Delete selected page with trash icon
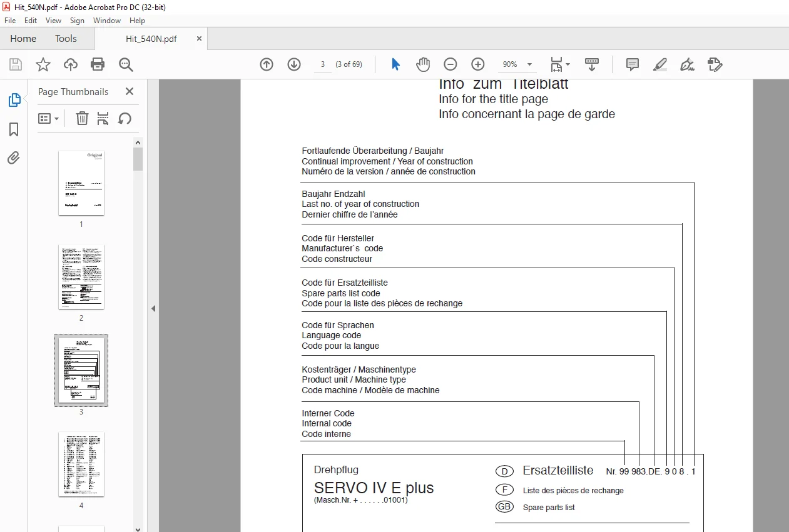The image size is (789, 532). 82,118
